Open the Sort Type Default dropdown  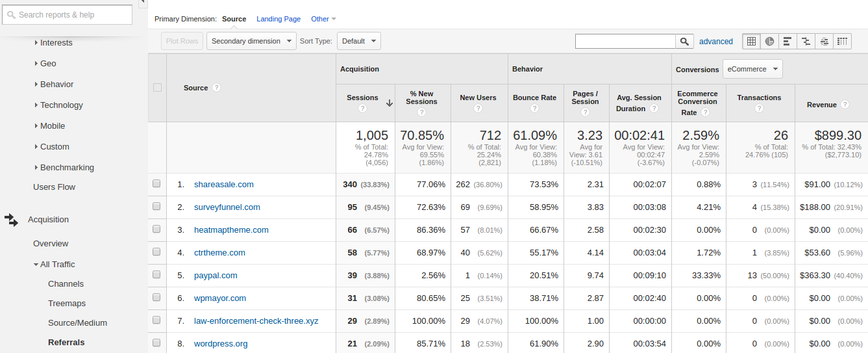pos(359,41)
